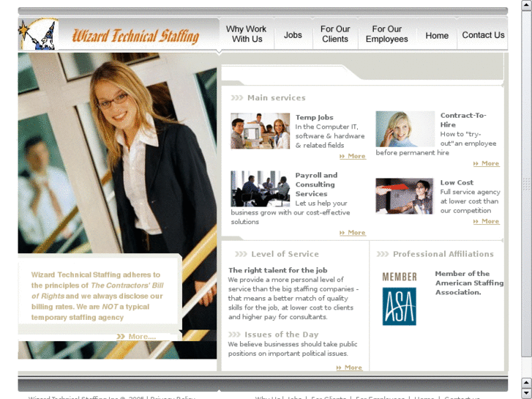Click 'Member of the American Staffing Association' text
The height and width of the screenshot is (399, 532).
click(470, 283)
